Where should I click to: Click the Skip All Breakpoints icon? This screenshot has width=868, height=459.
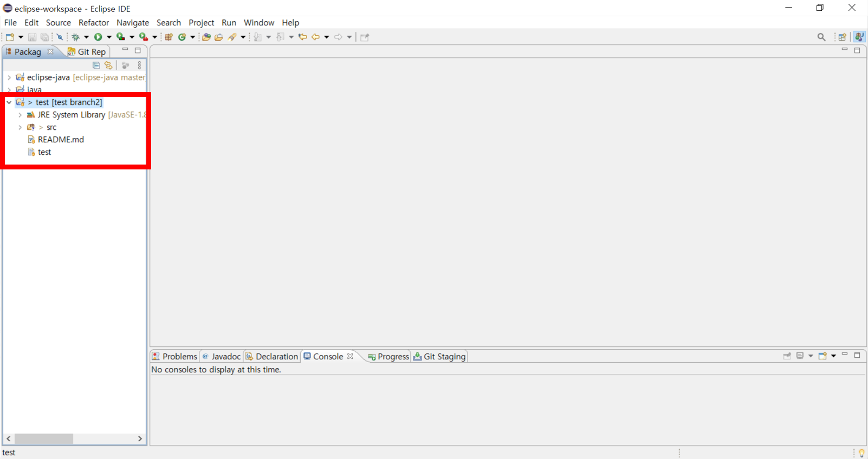point(60,37)
